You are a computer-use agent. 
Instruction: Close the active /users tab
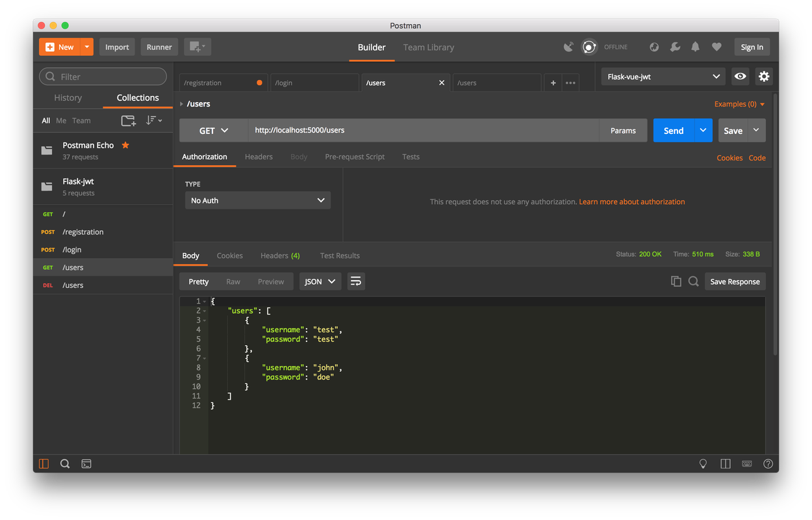442,83
